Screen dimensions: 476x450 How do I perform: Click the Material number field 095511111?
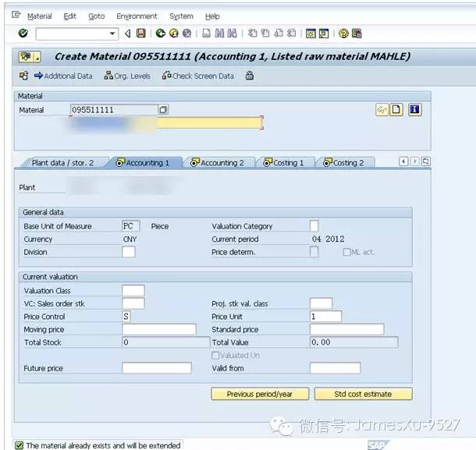coord(114,109)
